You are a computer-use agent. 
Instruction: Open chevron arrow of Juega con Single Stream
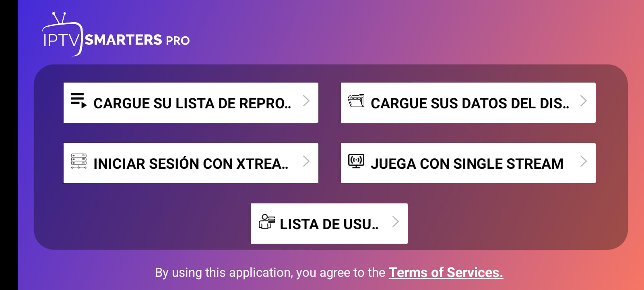pos(584,161)
